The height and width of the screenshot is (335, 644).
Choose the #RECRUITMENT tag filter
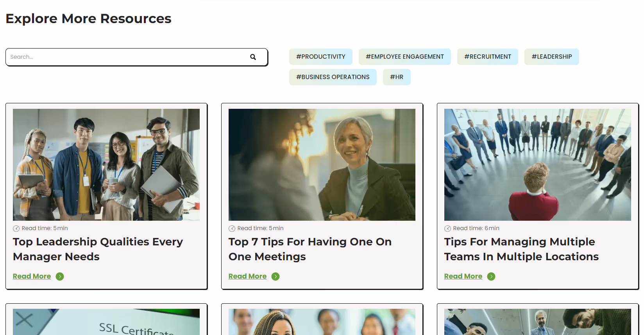(x=488, y=57)
